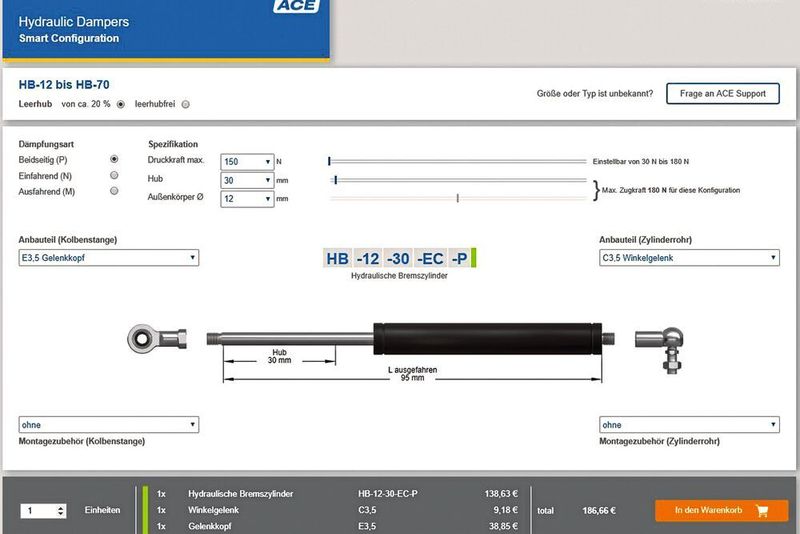Choose Einfahrend (N) damping type
Image resolution: width=800 pixels, height=534 pixels.
click(x=114, y=175)
